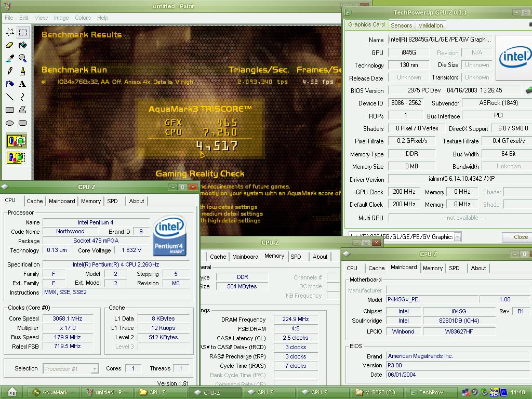Screen dimensions: 532x399
Task: Choose the Brush tool in Paint
Action: pos(23,71)
